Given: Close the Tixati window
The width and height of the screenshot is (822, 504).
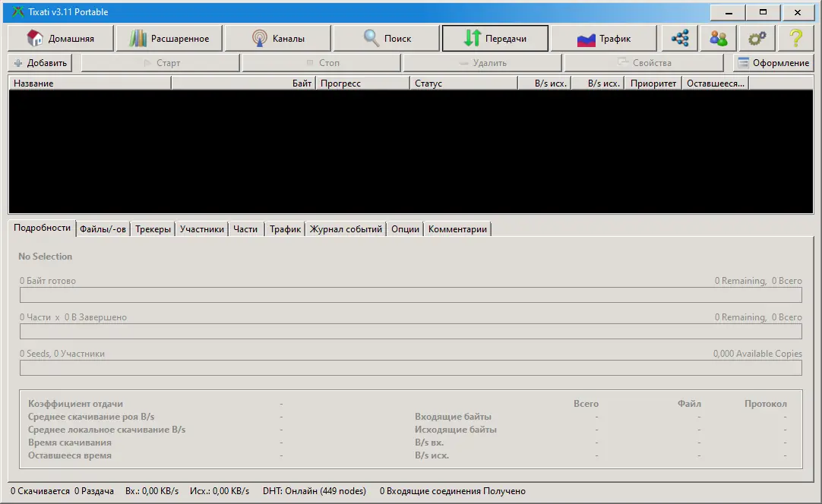Looking at the screenshot, I should coord(798,12).
